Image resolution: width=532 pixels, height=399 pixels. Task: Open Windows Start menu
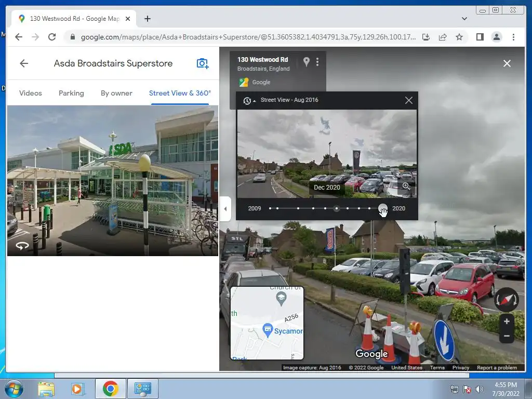click(x=14, y=389)
